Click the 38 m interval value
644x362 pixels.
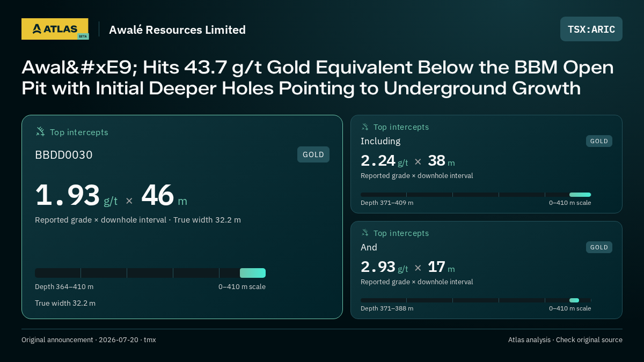pyautogui.click(x=441, y=161)
